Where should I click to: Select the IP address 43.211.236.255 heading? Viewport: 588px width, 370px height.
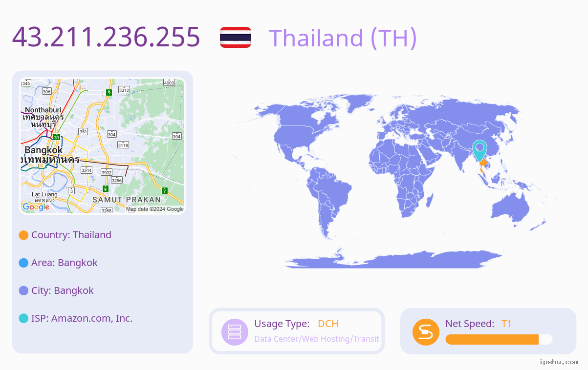point(106,37)
